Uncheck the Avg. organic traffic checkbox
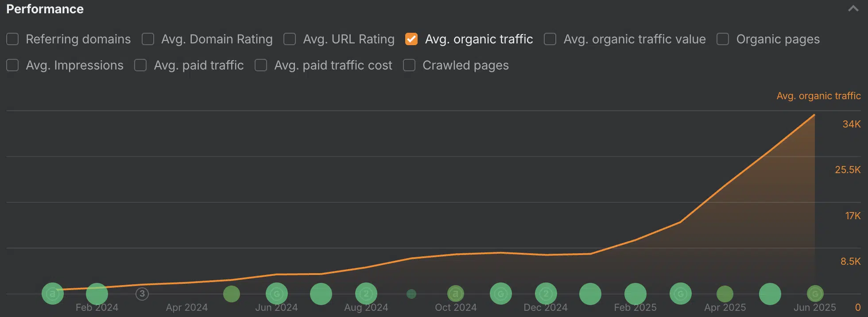This screenshot has height=317, width=868. 411,39
